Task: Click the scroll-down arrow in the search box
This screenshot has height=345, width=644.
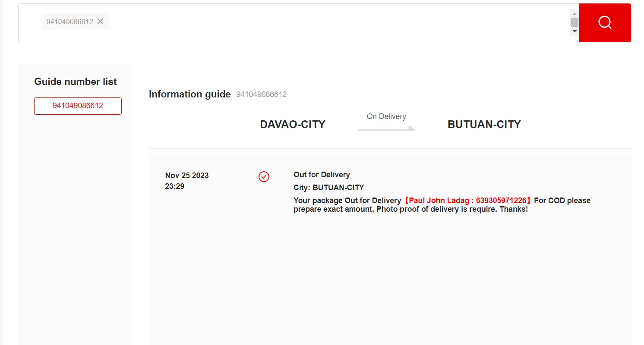Action: [x=575, y=31]
